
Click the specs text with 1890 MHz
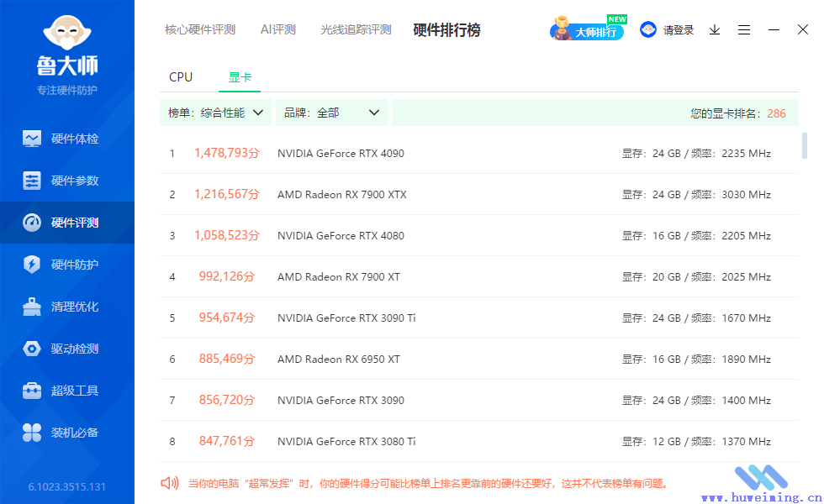[x=696, y=360]
